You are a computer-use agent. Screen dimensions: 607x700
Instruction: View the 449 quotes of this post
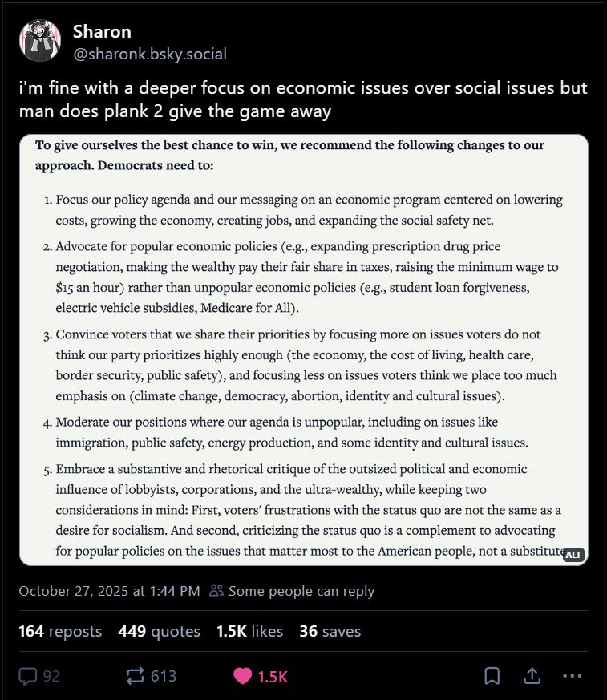(159, 631)
